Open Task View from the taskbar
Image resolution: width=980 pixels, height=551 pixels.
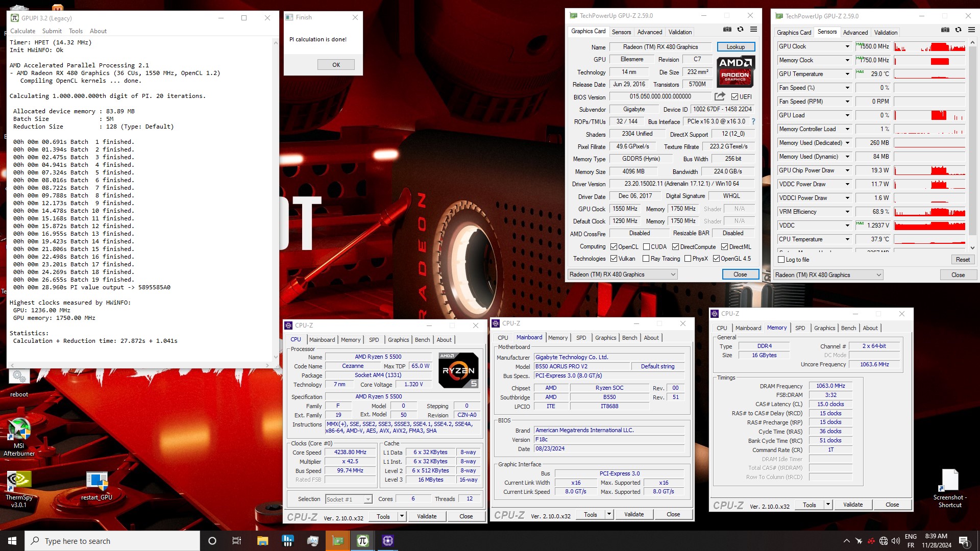pos(236,541)
